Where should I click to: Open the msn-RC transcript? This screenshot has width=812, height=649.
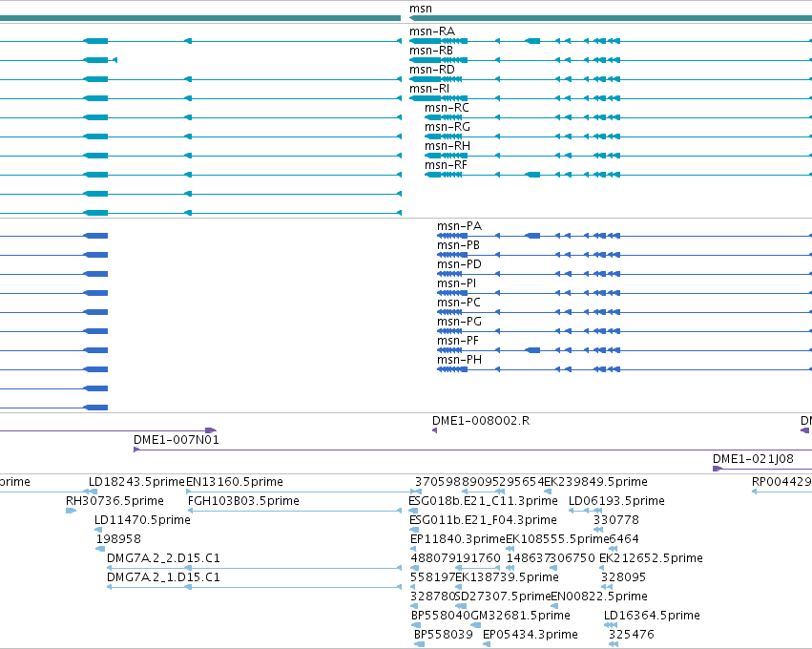[447, 108]
